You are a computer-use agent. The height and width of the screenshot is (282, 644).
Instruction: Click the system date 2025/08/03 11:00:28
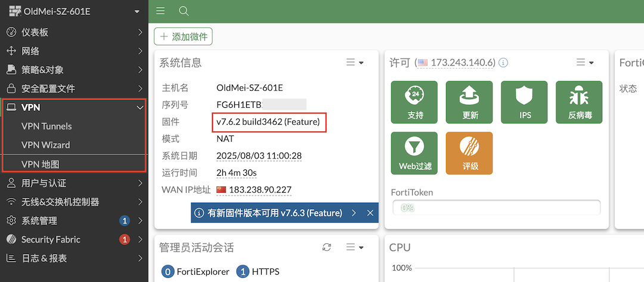[x=259, y=156]
